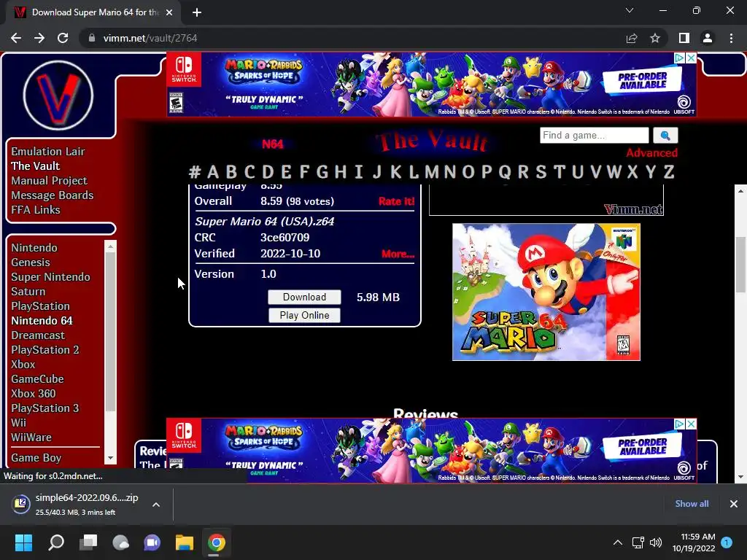The height and width of the screenshot is (560, 747).
Task: Reload the vimm.net page
Action: coord(63,38)
